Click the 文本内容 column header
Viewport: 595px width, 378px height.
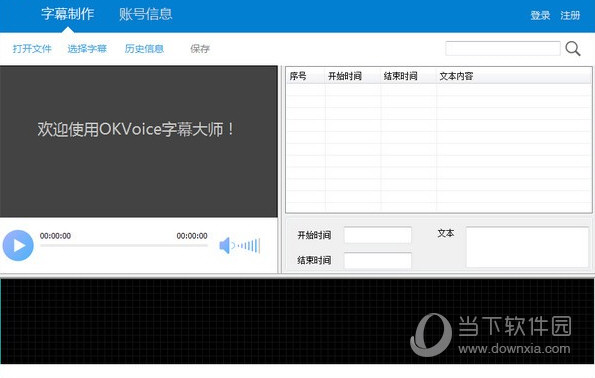pos(514,76)
